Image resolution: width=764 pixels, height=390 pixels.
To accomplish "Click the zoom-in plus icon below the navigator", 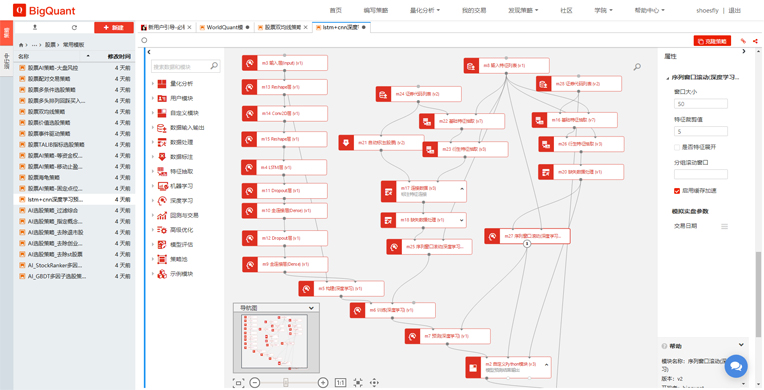I will coord(323,383).
